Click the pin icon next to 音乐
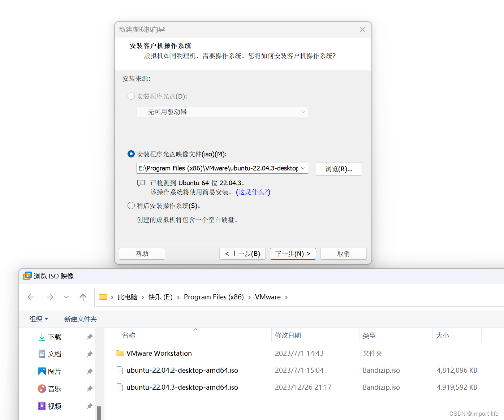 (x=90, y=389)
